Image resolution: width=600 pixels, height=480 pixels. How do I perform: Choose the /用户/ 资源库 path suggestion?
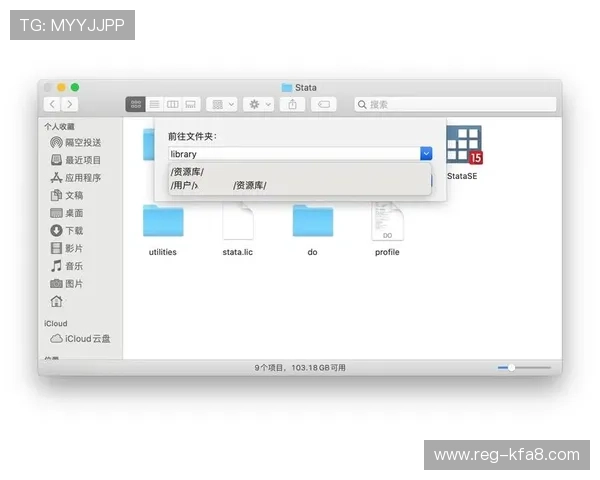218,185
